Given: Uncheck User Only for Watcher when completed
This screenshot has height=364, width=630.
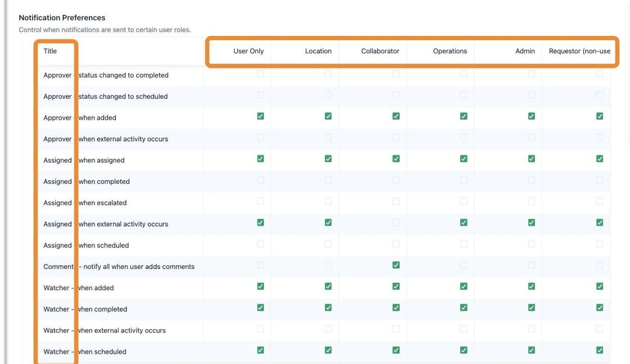Looking at the screenshot, I should pyautogui.click(x=260, y=308).
